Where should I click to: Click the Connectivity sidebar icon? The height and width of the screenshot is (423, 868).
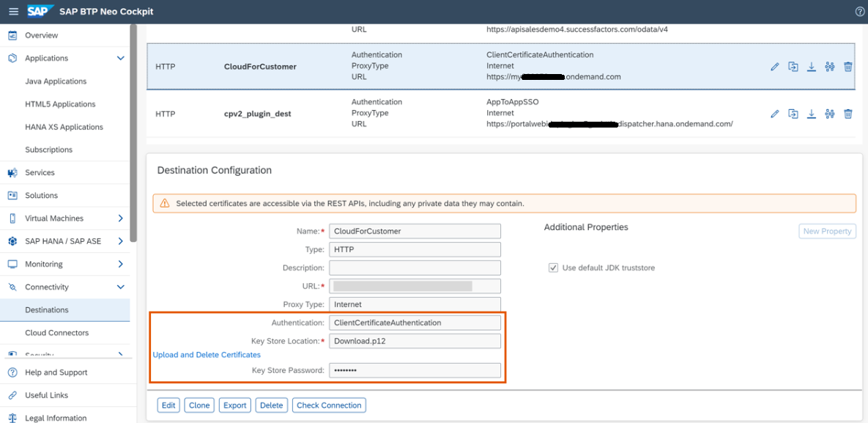point(12,287)
